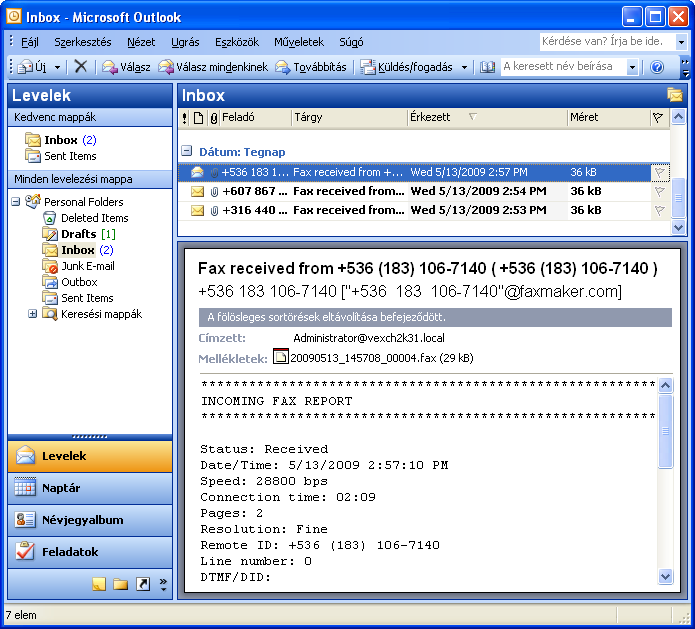
Task: Open the Junk E-mail folder
Action: (x=78, y=266)
